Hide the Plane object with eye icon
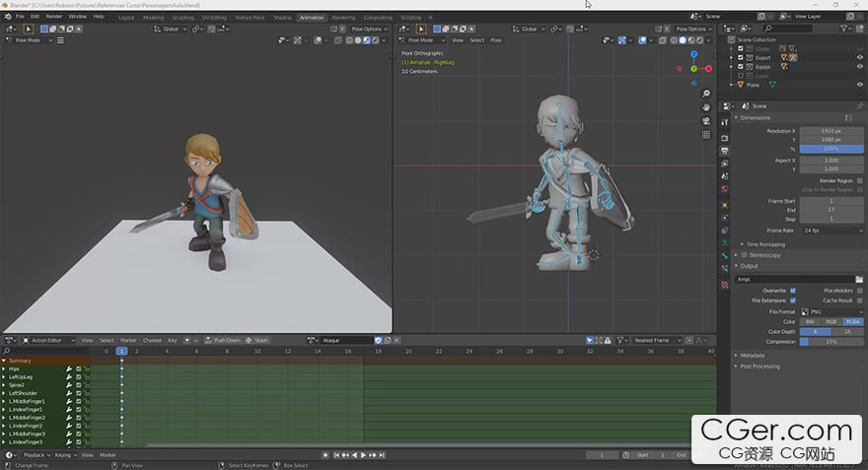This screenshot has width=868, height=470. click(860, 85)
